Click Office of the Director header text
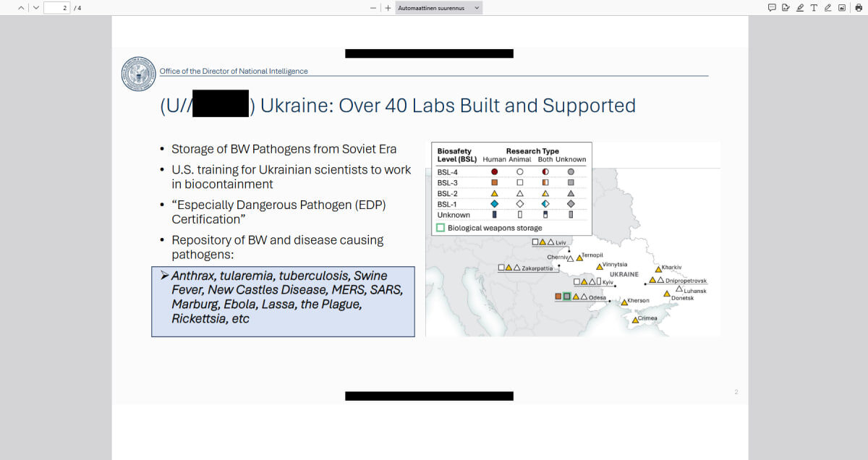868x460 pixels. coord(234,71)
